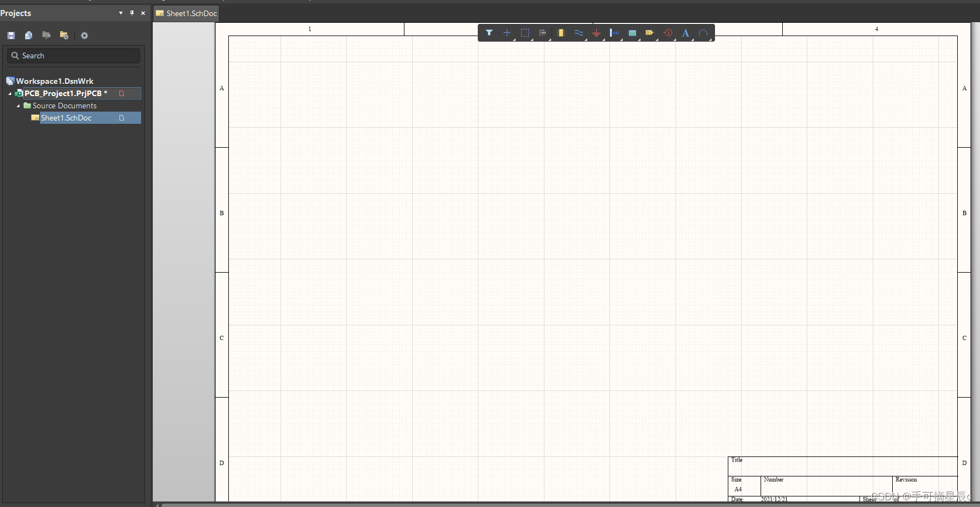Choose the rectangular selection tool
The height and width of the screenshot is (507, 980).
pos(524,33)
